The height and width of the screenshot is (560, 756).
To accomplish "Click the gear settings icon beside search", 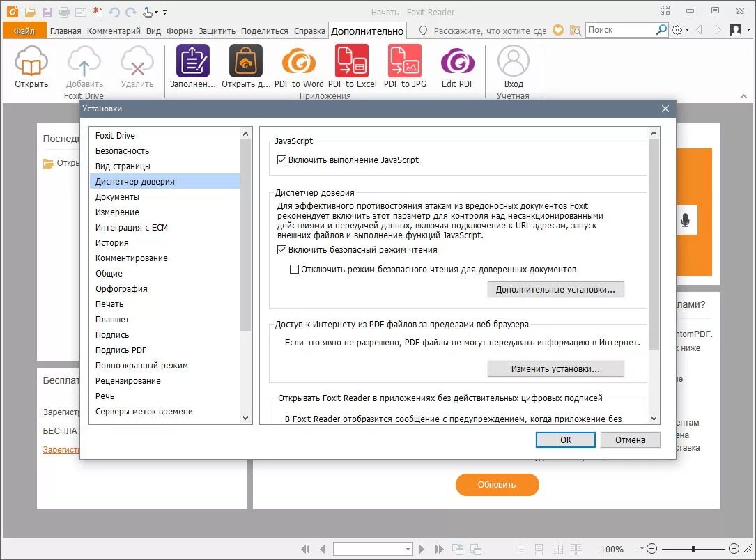I will click(x=677, y=30).
